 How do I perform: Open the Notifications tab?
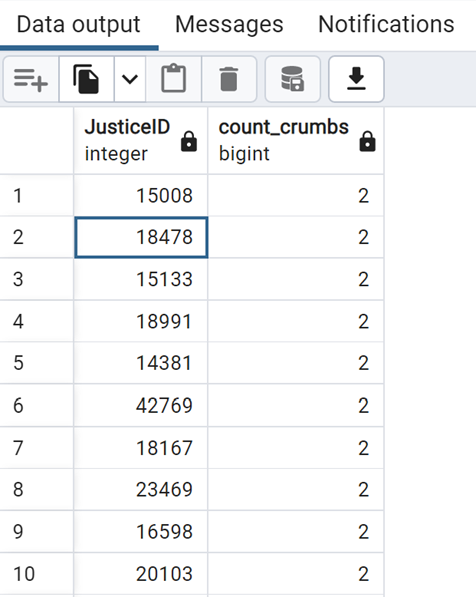coord(386,24)
